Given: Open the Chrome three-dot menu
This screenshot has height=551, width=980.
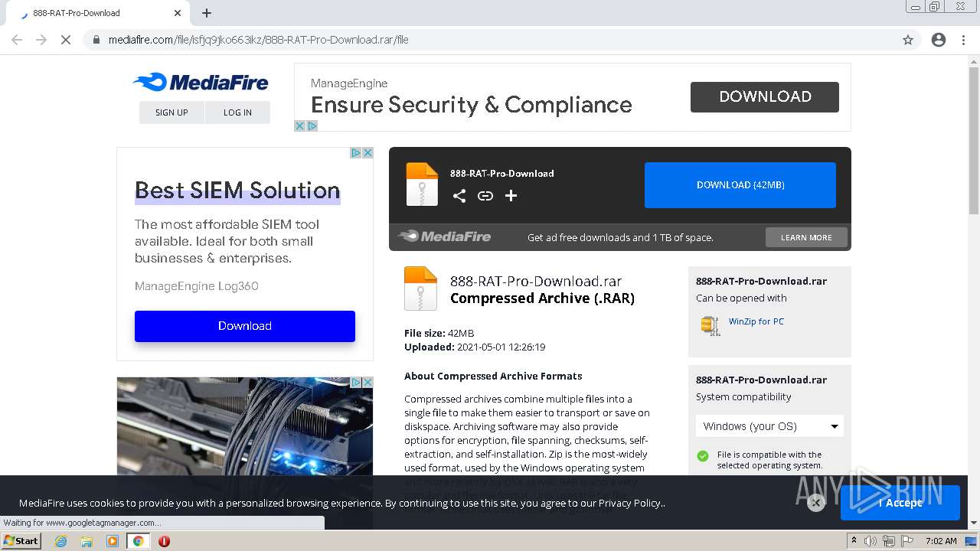Looking at the screenshot, I should coord(963,40).
